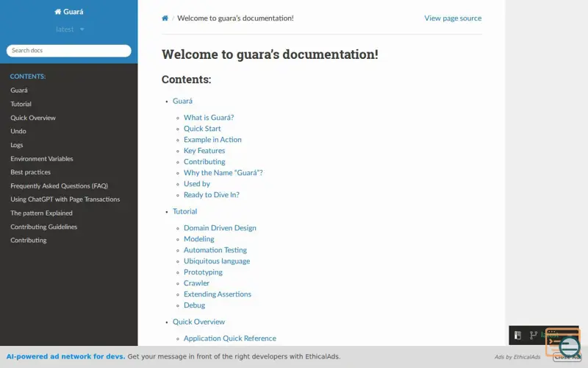Viewport: 588px width, 368px height.
Task: Open the Guará project title link in the sidebar header
Action: click(x=68, y=12)
